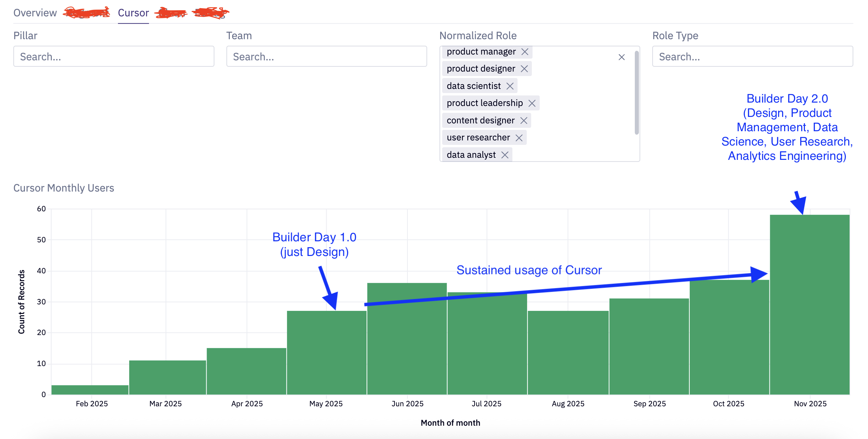Image resolution: width=868 pixels, height=439 pixels.
Task: Open the Role Type search dropdown
Action: click(x=752, y=56)
